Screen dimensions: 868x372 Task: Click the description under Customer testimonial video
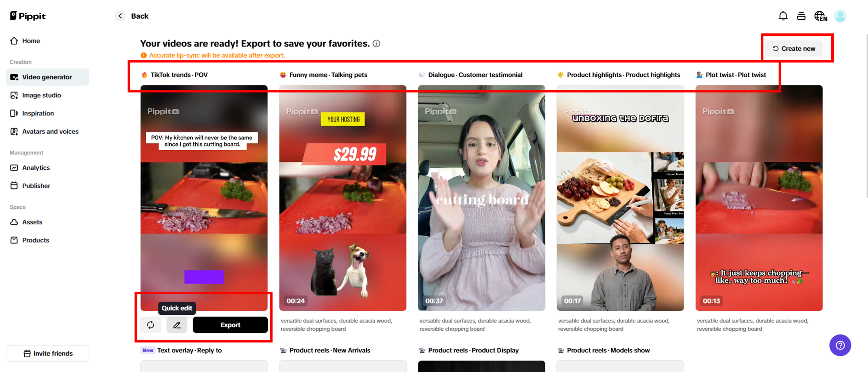click(475, 325)
